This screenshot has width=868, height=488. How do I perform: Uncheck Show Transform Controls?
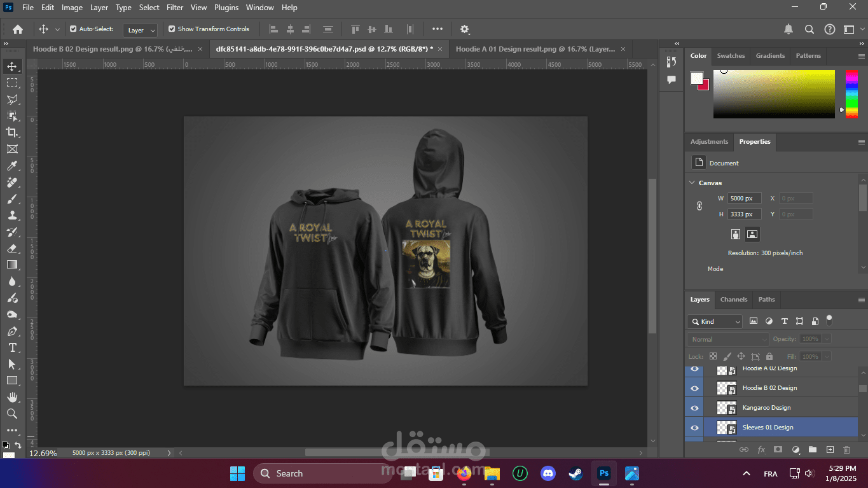coord(172,29)
